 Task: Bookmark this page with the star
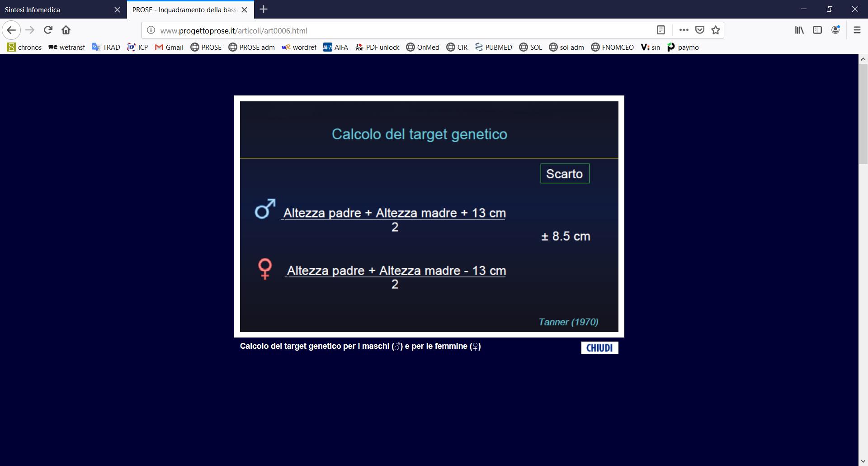coord(715,30)
